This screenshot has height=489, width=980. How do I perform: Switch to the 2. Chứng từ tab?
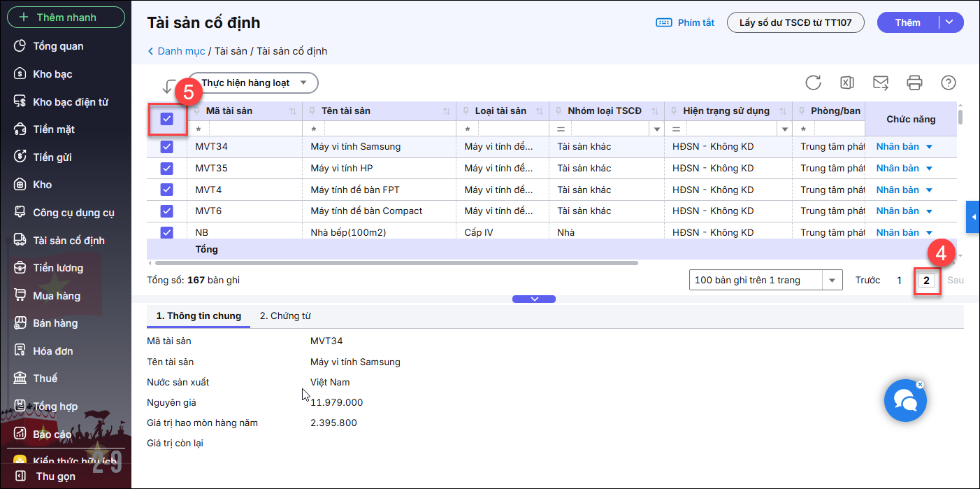click(x=285, y=316)
